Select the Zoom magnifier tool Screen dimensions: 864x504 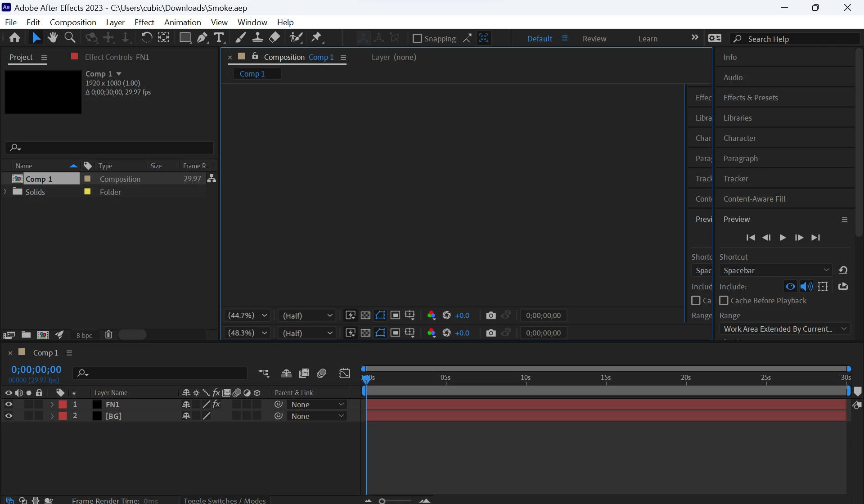(70, 38)
